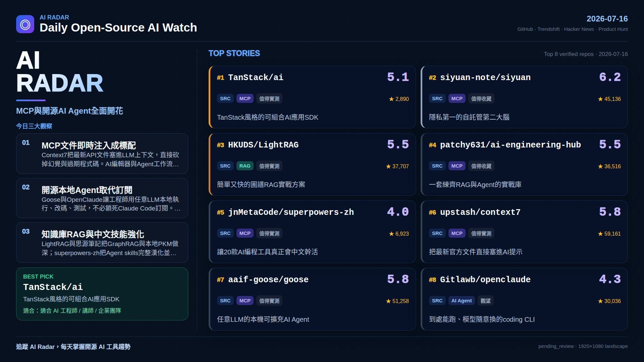Click description 到處能跑、模型隨意換的coding CLI
644x362 pixels.
482,319
